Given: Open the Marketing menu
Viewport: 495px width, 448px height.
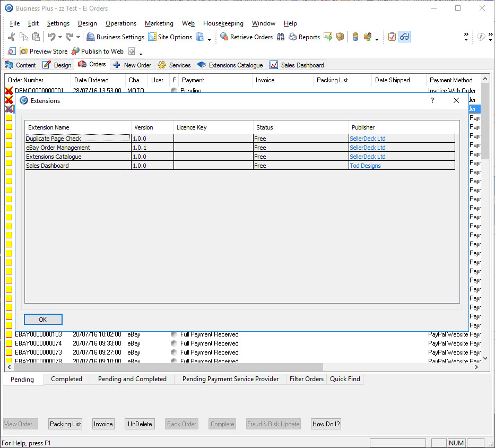Looking at the screenshot, I should click(159, 23).
